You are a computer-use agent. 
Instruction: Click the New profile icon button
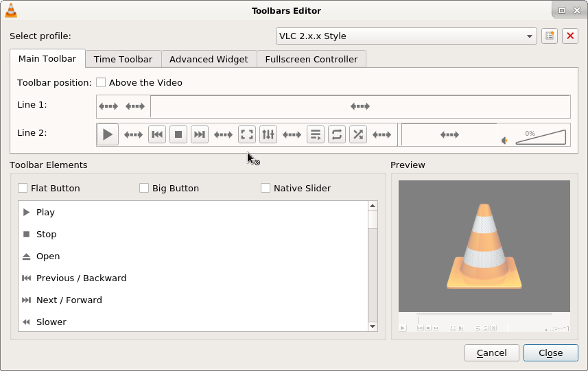coord(550,36)
